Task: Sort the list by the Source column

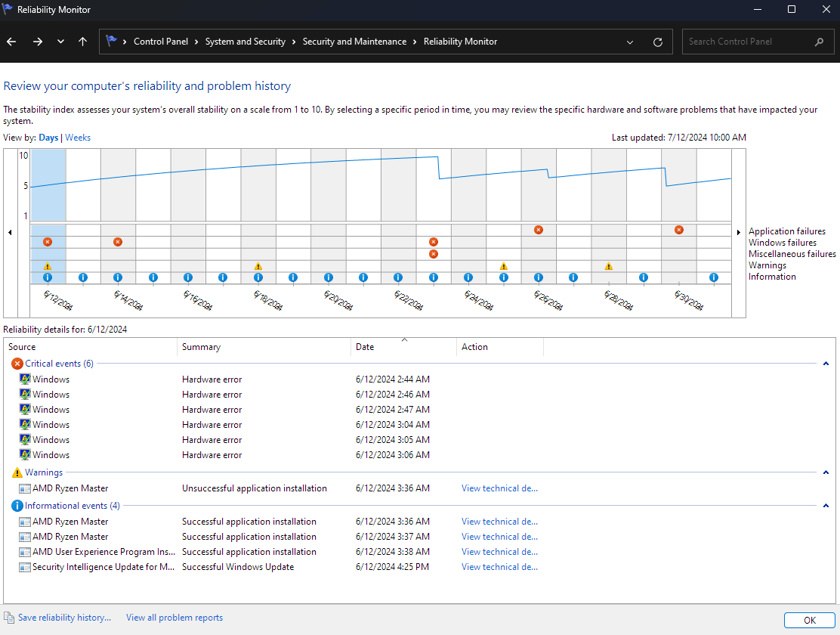Action: 91,347
